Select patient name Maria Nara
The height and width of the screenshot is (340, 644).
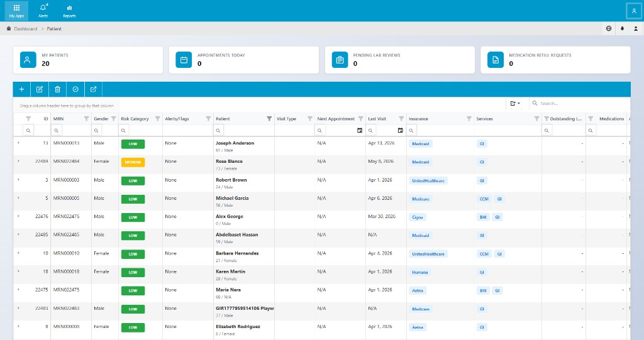228,290
